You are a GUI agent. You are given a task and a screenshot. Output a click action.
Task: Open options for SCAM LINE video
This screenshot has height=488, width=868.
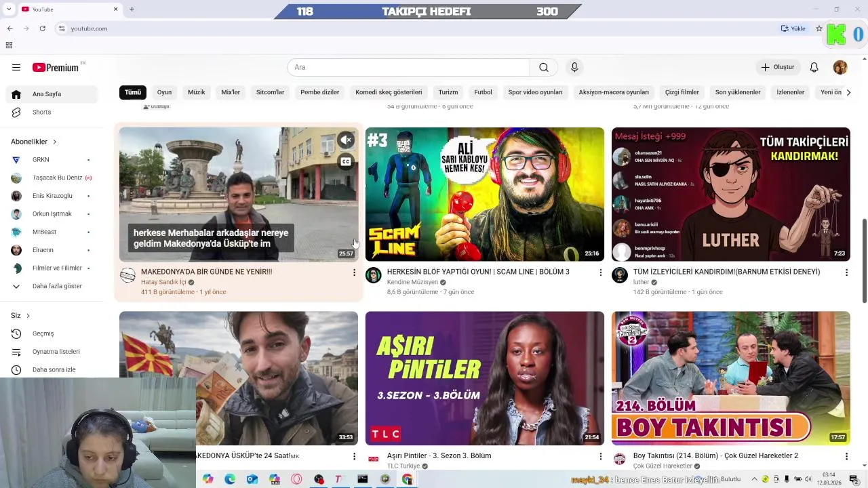pos(600,272)
